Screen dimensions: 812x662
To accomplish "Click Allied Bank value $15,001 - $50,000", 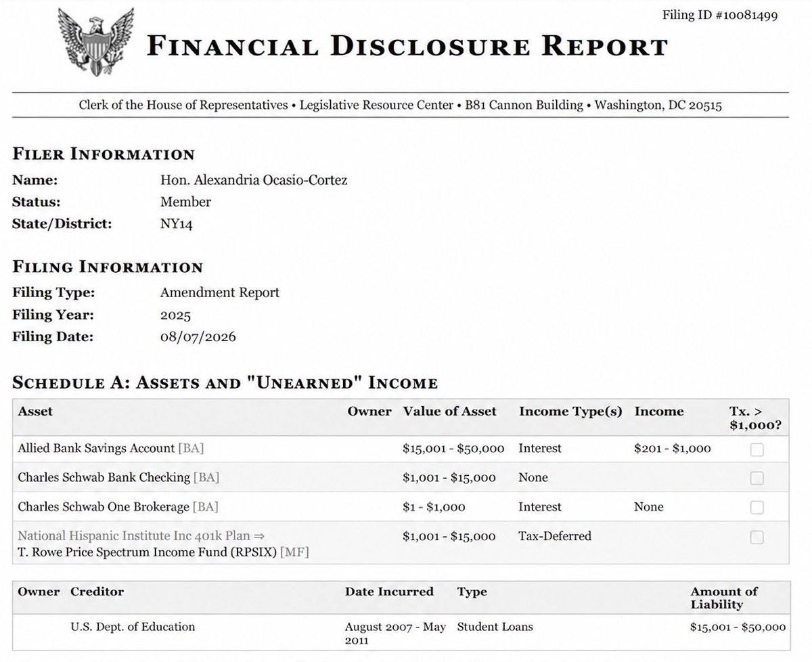I will pos(453,448).
